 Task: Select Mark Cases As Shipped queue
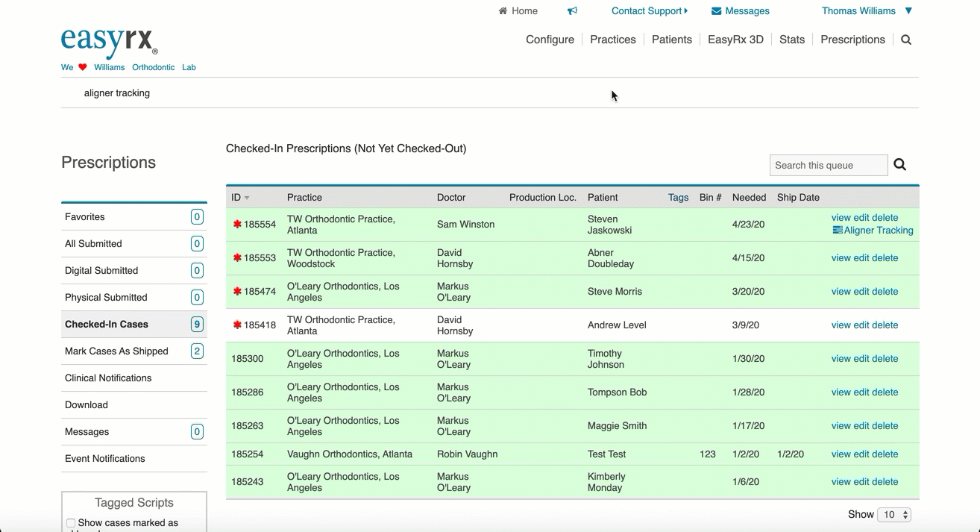pyautogui.click(x=116, y=351)
